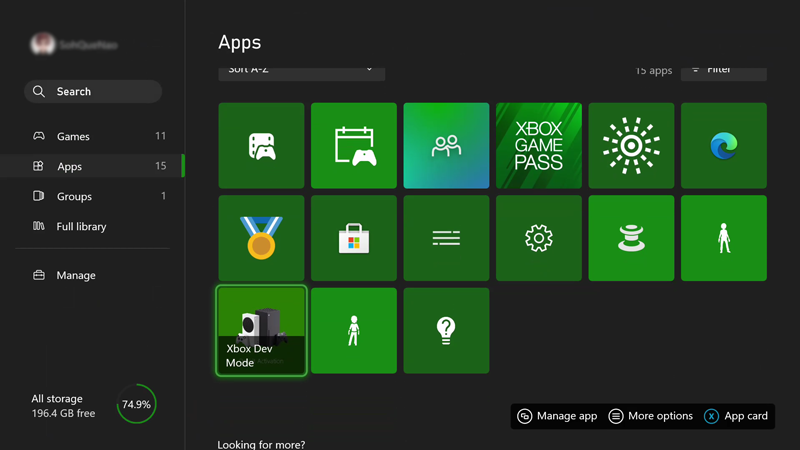Open the Xbox Game Pass app tile
This screenshot has height=450, width=800.
click(538, 145)
